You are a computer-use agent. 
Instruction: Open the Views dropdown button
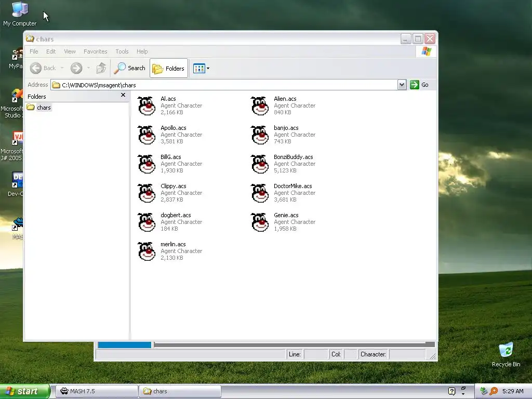click(x=201, y=69)
